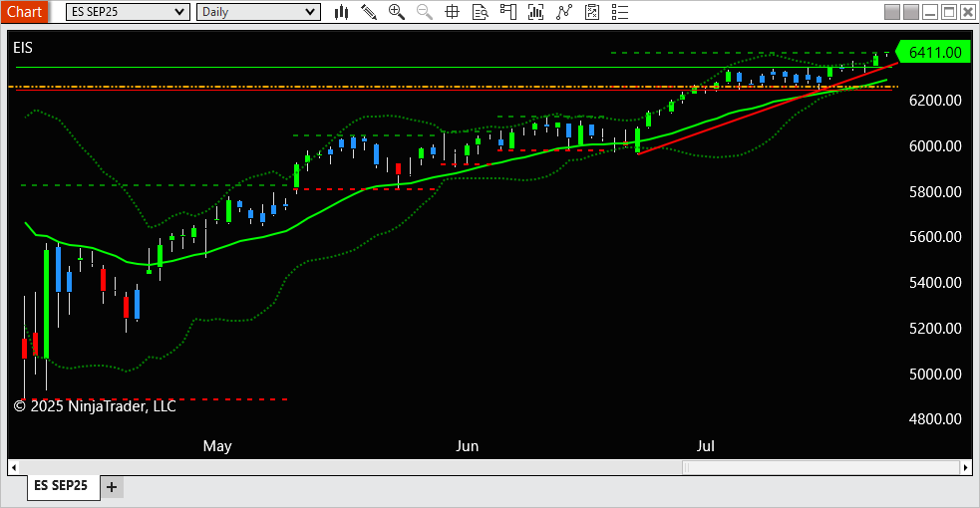
Task: Click the Jun time axis label
Action: coord(467,446)
